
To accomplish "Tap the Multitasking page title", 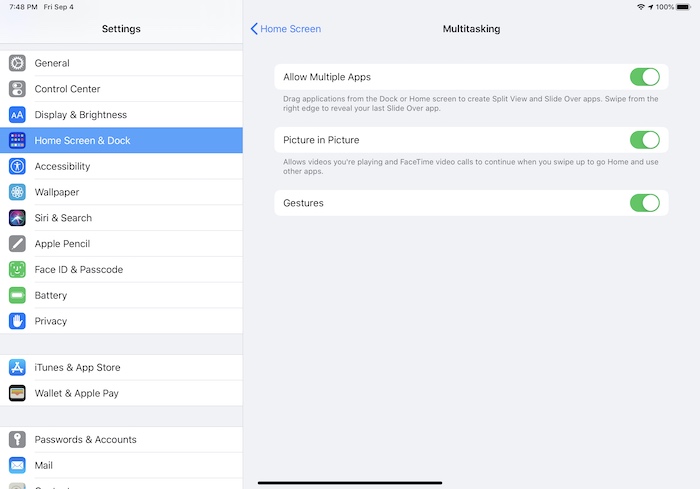I will click(x=471, y=29).
